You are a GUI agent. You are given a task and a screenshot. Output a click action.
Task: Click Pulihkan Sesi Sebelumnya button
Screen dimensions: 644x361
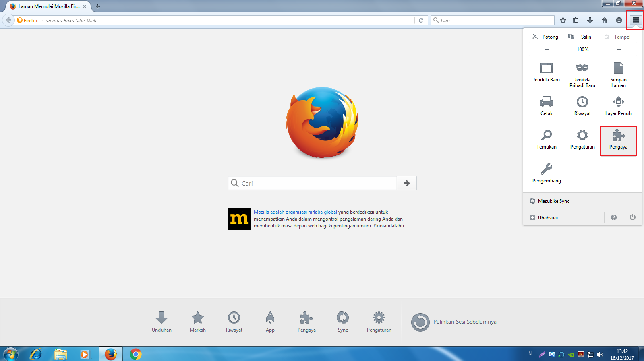click(453, 322)
